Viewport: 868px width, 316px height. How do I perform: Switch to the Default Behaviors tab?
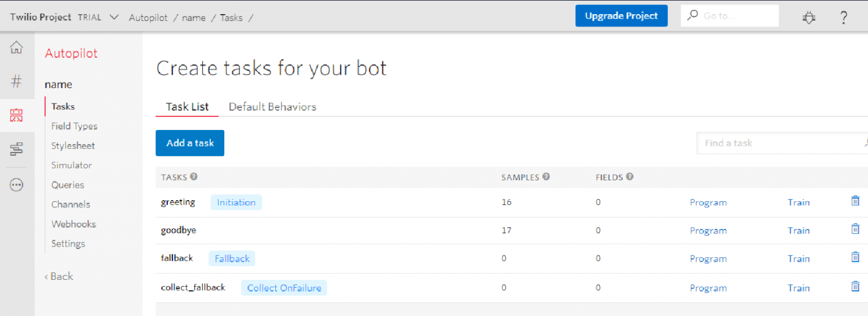coord(272,107)
